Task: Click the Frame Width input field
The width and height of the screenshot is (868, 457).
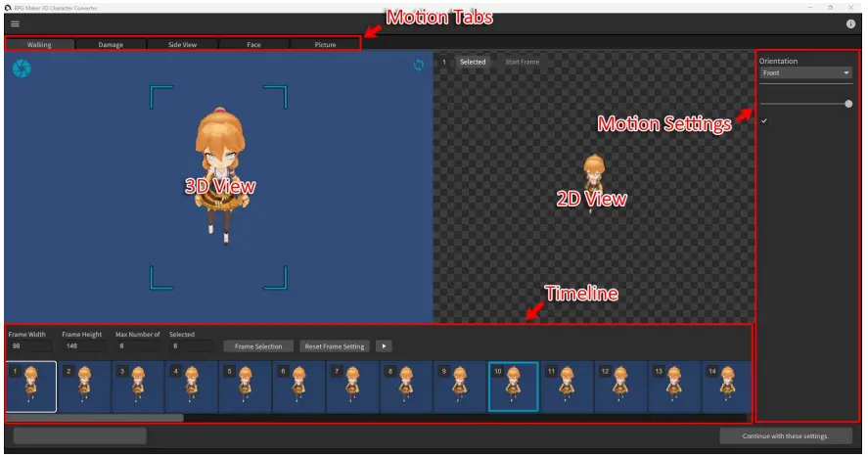Action: [x=29, y=346]
